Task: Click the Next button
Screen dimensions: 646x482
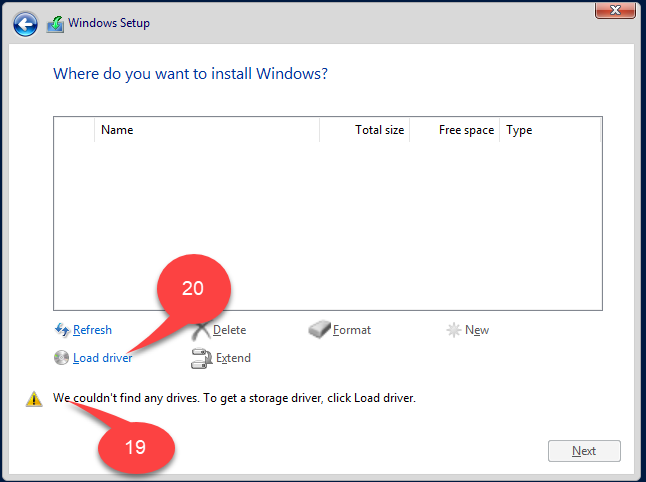Action: (x=584, y=451)
